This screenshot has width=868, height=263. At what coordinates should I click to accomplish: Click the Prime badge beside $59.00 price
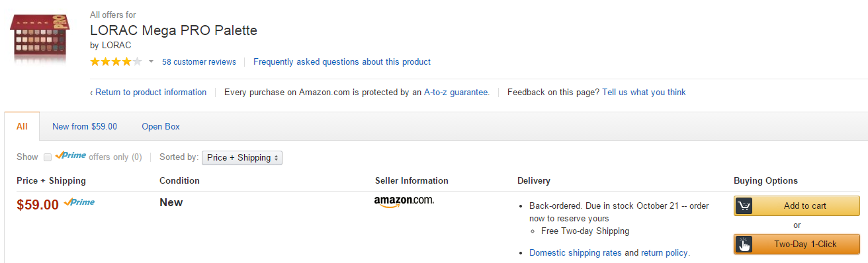[79, 202]
